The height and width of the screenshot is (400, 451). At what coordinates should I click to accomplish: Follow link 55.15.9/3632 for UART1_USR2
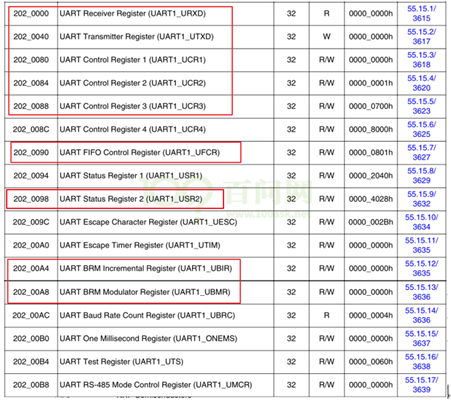pos(421,199)
